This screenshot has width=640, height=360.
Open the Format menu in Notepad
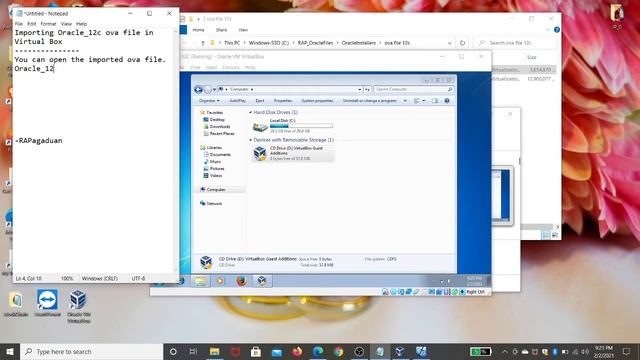(x=48, y=24)
